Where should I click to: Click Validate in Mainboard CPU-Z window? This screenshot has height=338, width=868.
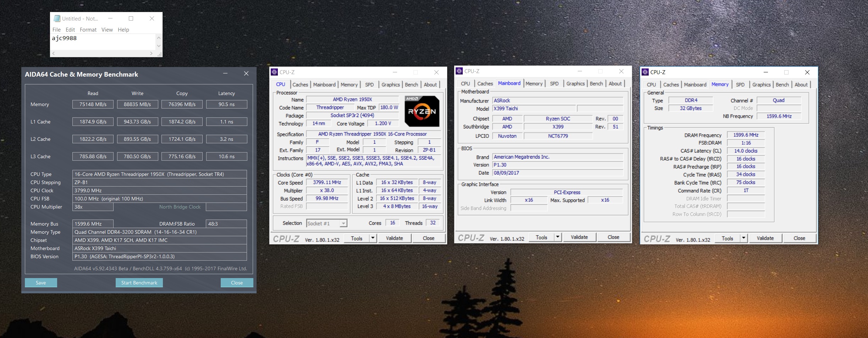579,237
